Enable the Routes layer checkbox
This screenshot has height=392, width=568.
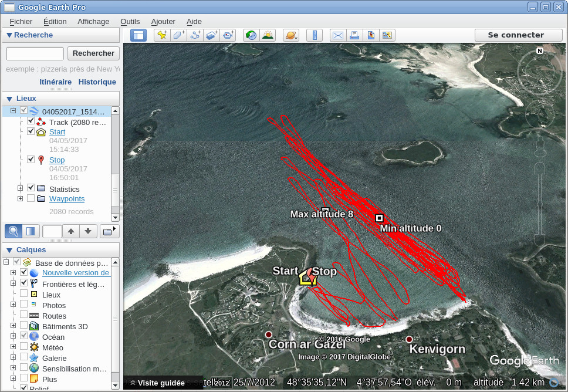23,314
